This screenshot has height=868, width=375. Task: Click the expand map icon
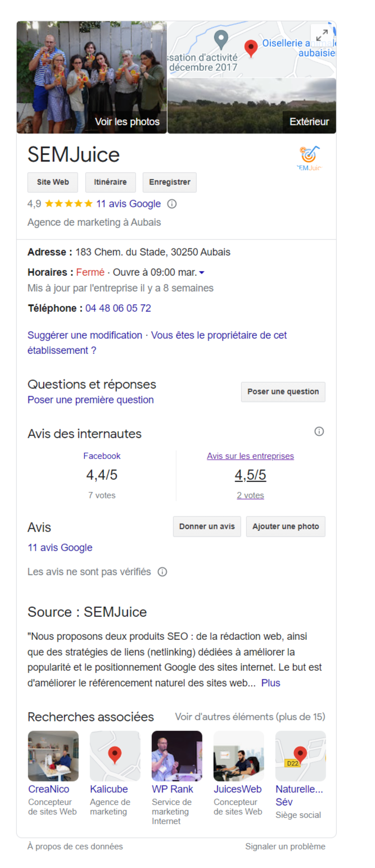click(322, 35)
